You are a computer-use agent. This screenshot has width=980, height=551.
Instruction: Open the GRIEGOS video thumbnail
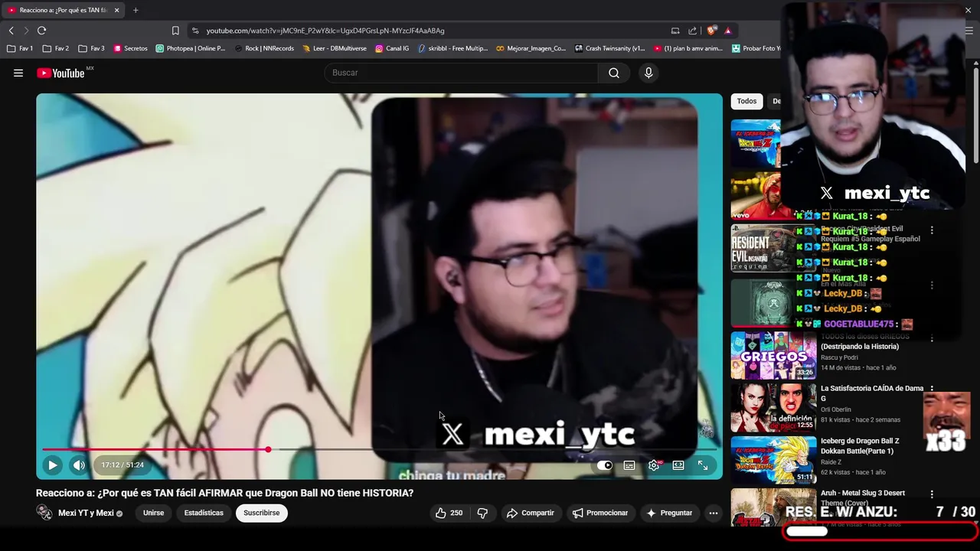point(773,356)
